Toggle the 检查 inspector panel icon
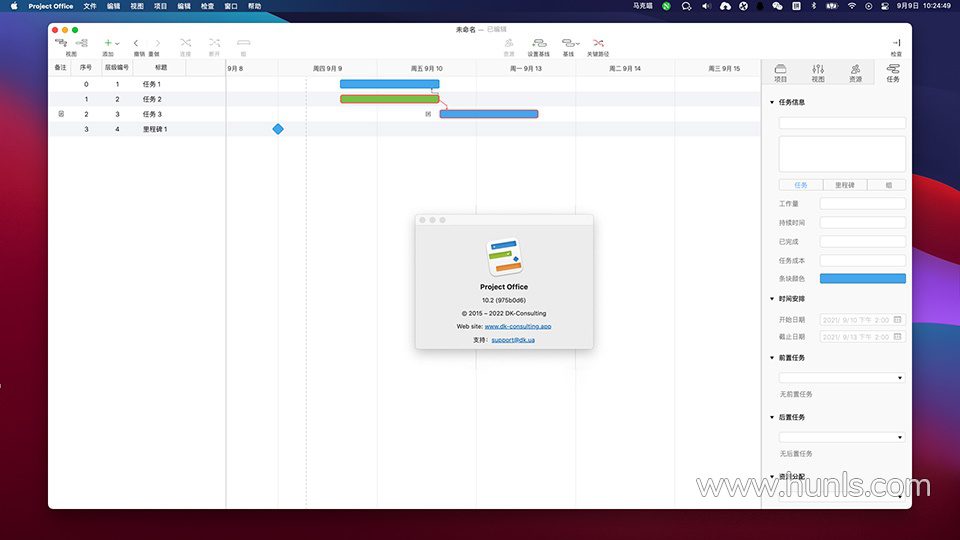 tap(896, 43)
